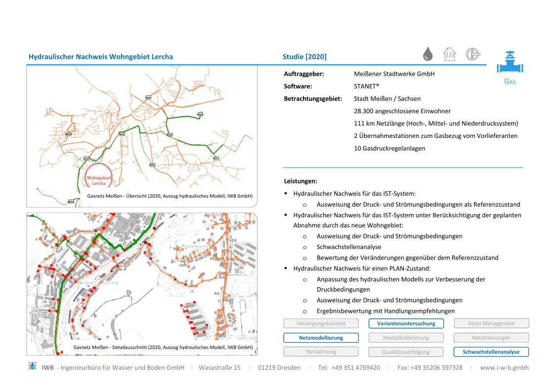The width and height of the screenshot is (555, 392).
Task: Select the Netzmessungen tag
Action: (x=491, y=338)
